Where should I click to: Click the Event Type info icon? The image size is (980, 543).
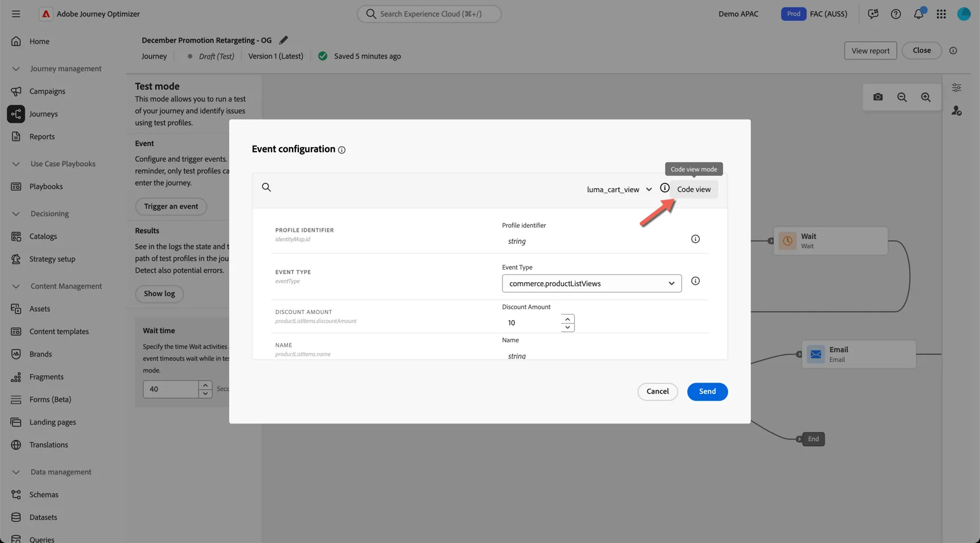tap(695, 281)
